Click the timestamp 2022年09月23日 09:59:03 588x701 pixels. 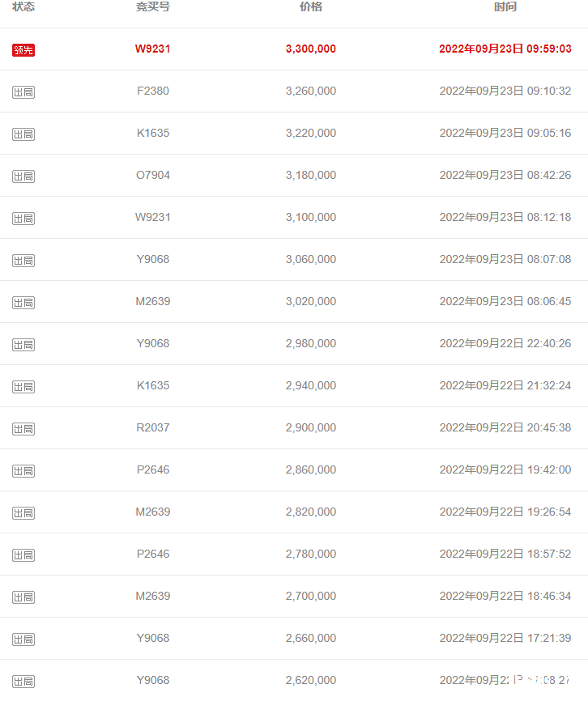click(505, 49)
